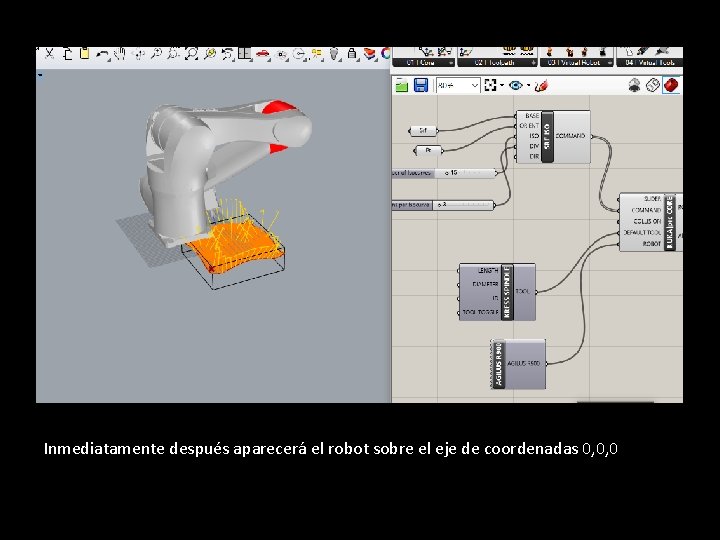The width and height of the screenshot is (720, 540).
Task: Click the TOOL TOGGLE input on spindle
Action: tap(480, 312)
